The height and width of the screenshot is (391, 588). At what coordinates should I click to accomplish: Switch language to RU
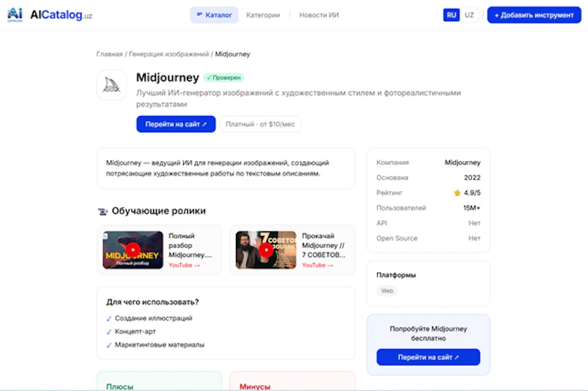click(x=451, y=15)
